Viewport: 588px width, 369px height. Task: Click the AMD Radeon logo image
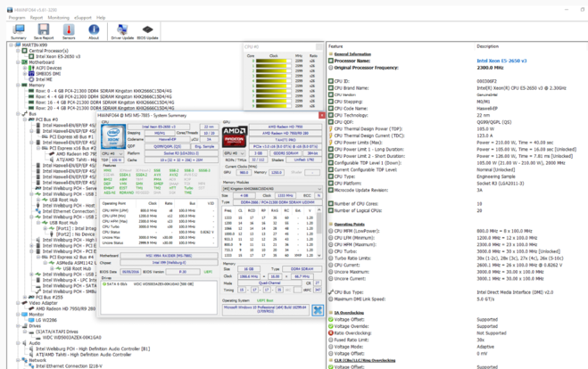click(x=235, y=137)
